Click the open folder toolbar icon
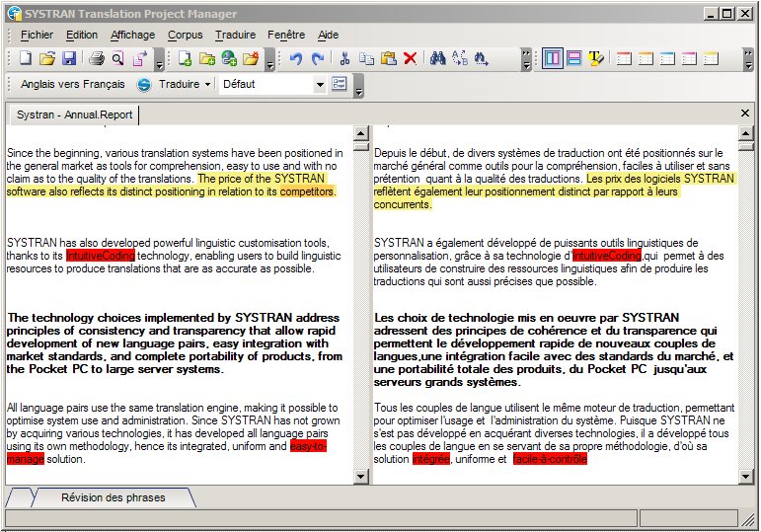The height and width of the screenshot is (532, 761). (x=47, y=58)
